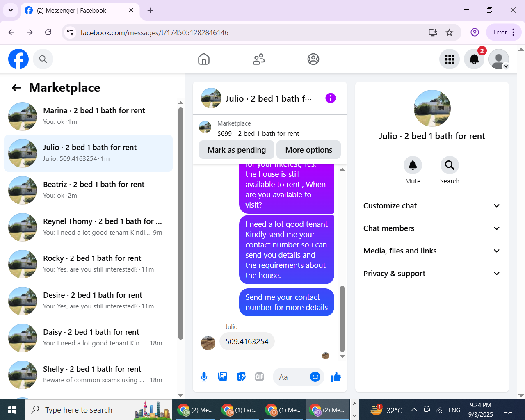Select Julio's conversation in the list
The width and height of the screenshot is (525, 420).
(88, 153)
